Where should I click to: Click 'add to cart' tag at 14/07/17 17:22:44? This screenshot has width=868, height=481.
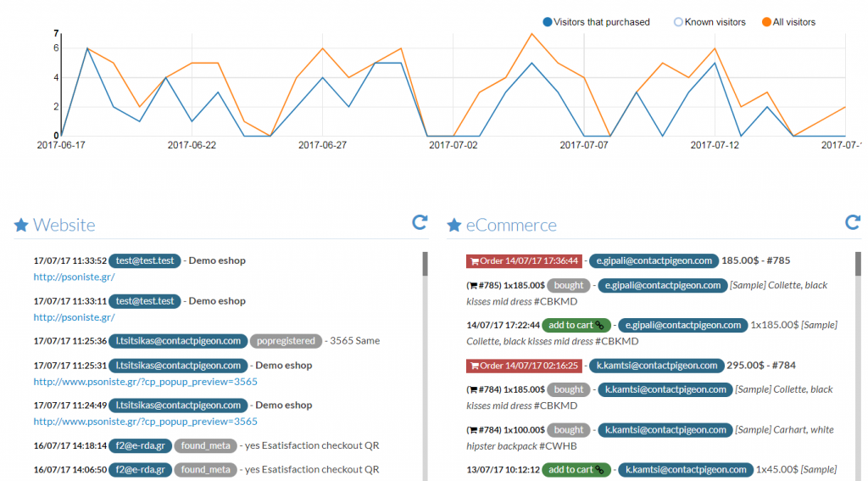576,325
